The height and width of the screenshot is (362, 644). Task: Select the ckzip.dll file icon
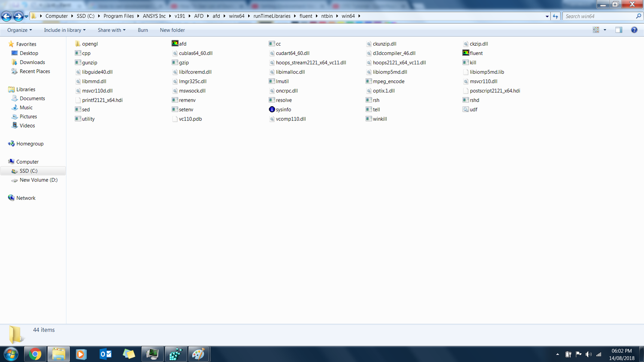click(x=466, y=44)
